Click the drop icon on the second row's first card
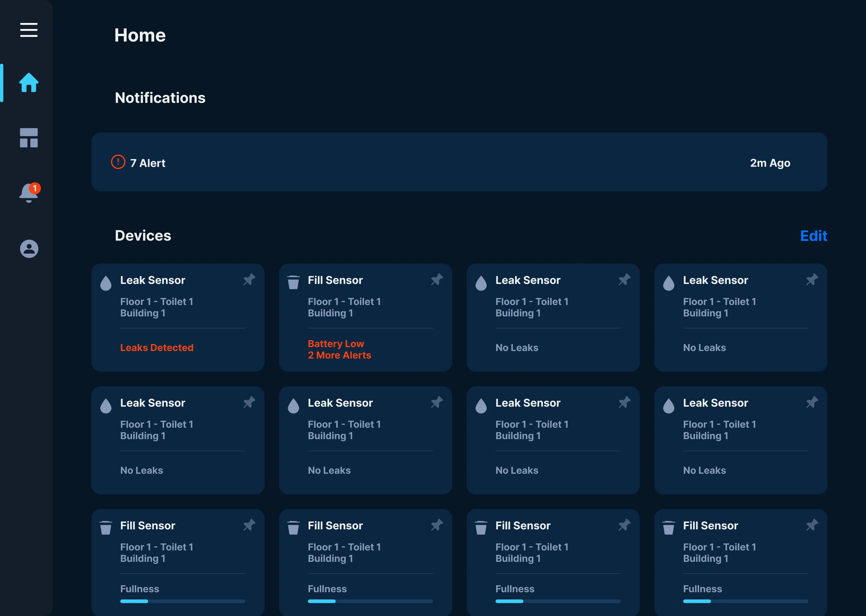Image resolution: width=866 pixels, height=616 pixels. point(106,406)
